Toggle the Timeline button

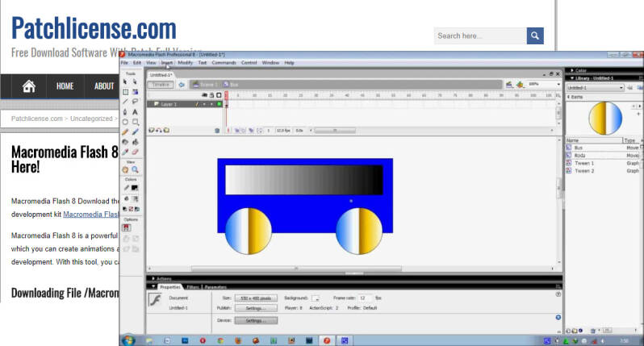[x=161, y=85]
